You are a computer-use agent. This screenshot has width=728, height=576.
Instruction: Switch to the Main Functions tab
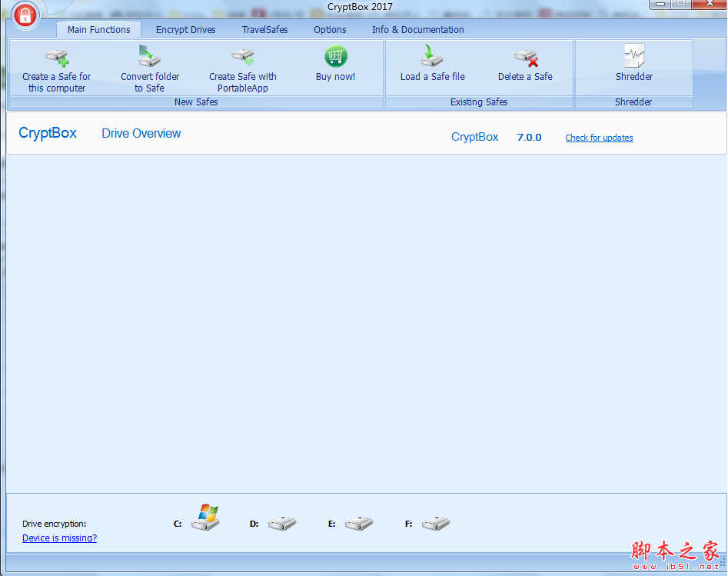click(x=98, y=30)
